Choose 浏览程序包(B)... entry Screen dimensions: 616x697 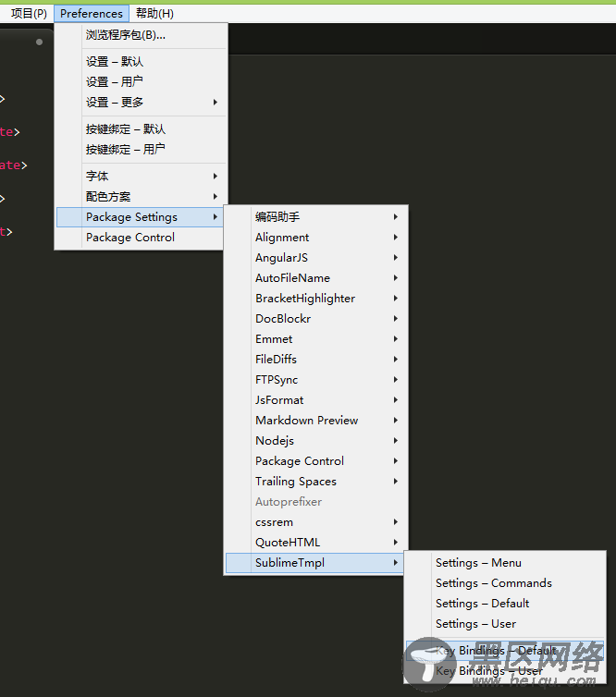click(141, 35)
